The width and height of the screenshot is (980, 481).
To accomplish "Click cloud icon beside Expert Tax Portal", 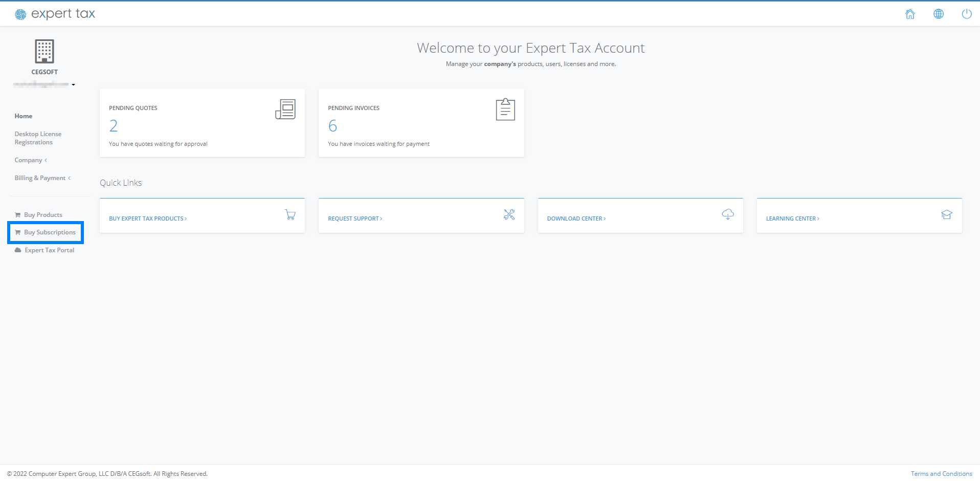I will coord(18,250).
